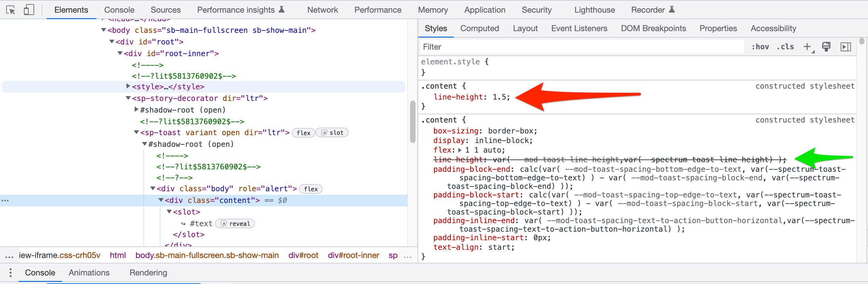Click the ellipsis beside the content row
This screenshot has height=284, width=868.
pyautogui.click(x=5, y=201)
